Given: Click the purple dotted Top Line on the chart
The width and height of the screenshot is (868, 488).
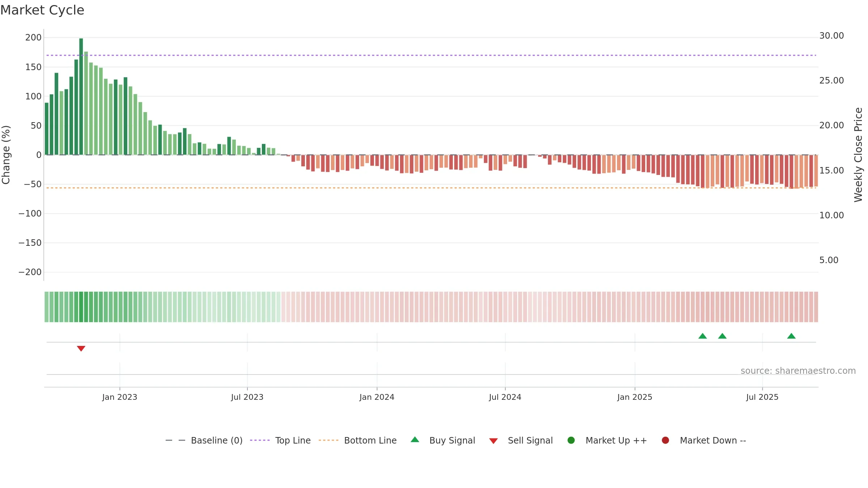Looking at the screenshot, I should click(x=431, y=55).
